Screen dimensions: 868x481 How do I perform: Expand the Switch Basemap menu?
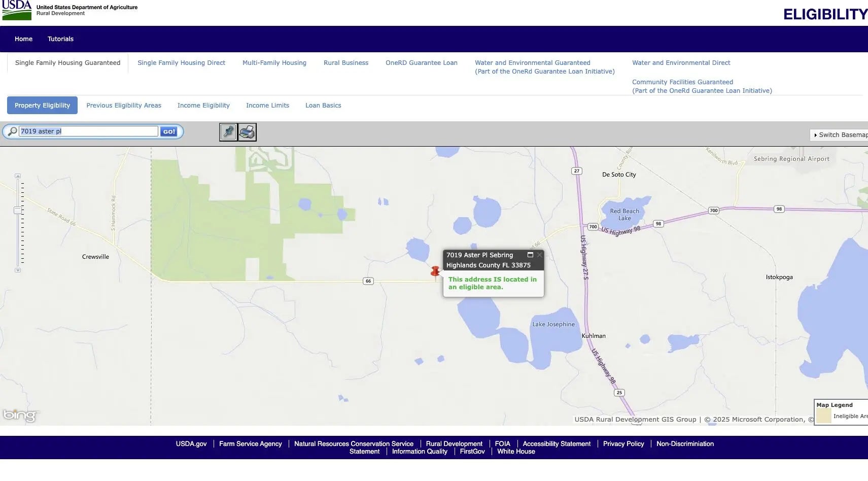(x=840, y=135)
